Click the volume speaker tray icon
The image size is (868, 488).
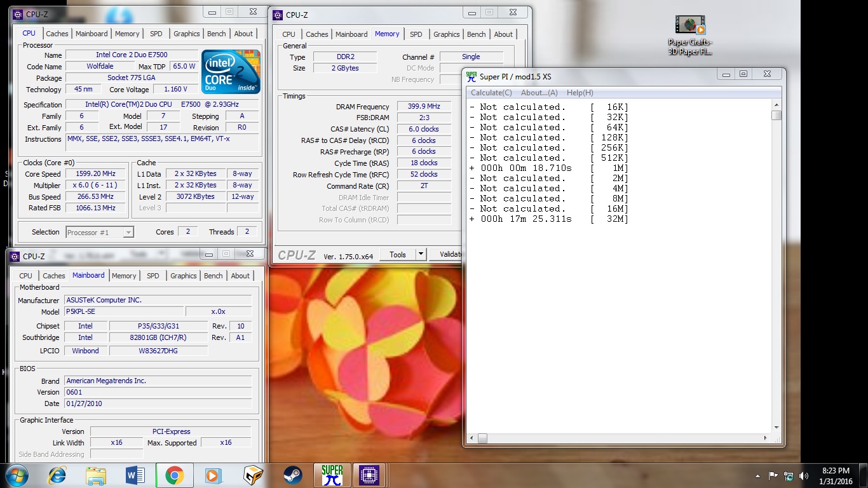[x=804, y=475]
